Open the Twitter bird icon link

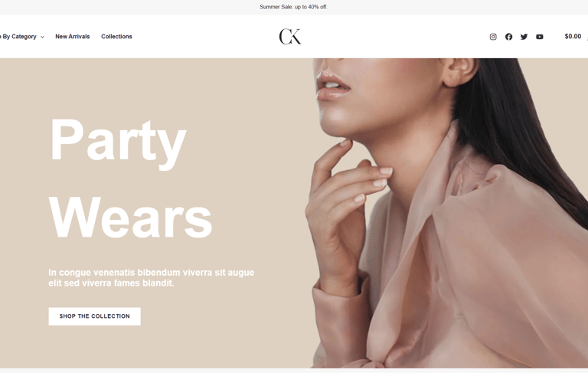point(524,37)
